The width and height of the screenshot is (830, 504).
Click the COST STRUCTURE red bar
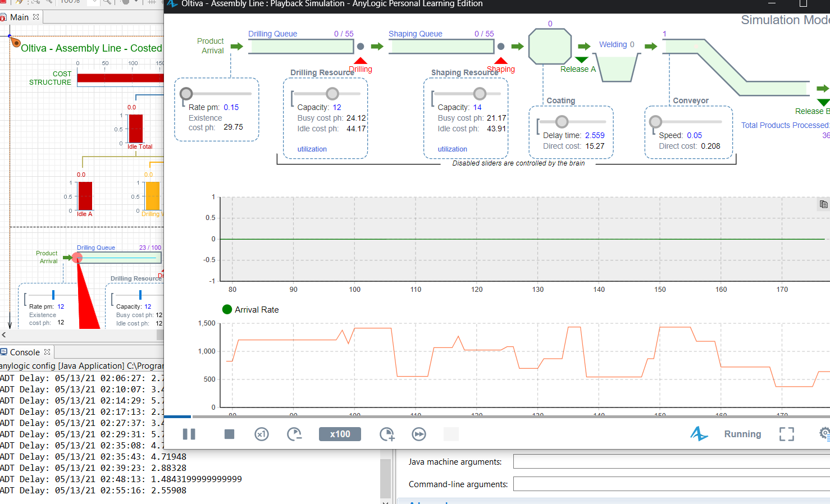pos(120,78)
